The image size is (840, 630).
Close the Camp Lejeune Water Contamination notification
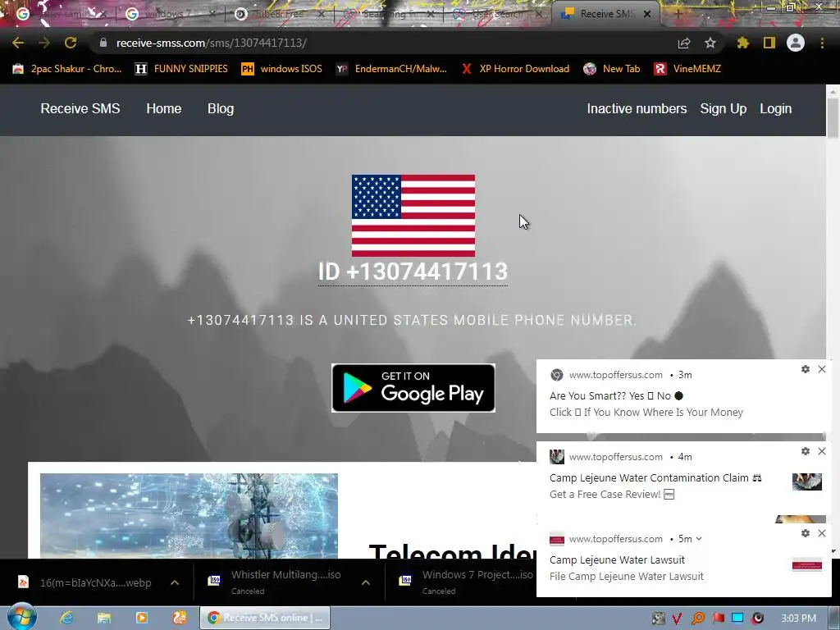click(822, 451)
